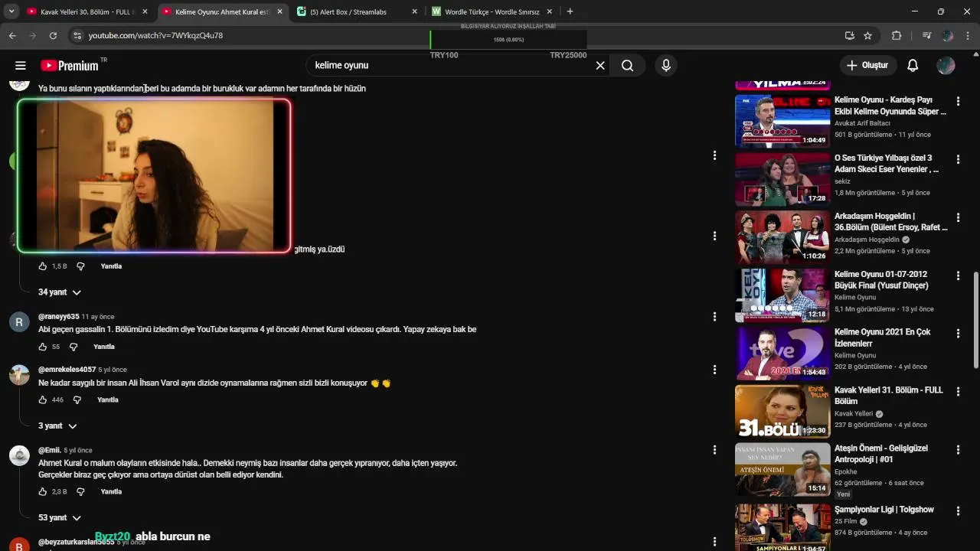The height and width of the screenshot is (551, 980).
Task: Open the @emrekeles4057 channel link
Action: [x=67, y=370]
